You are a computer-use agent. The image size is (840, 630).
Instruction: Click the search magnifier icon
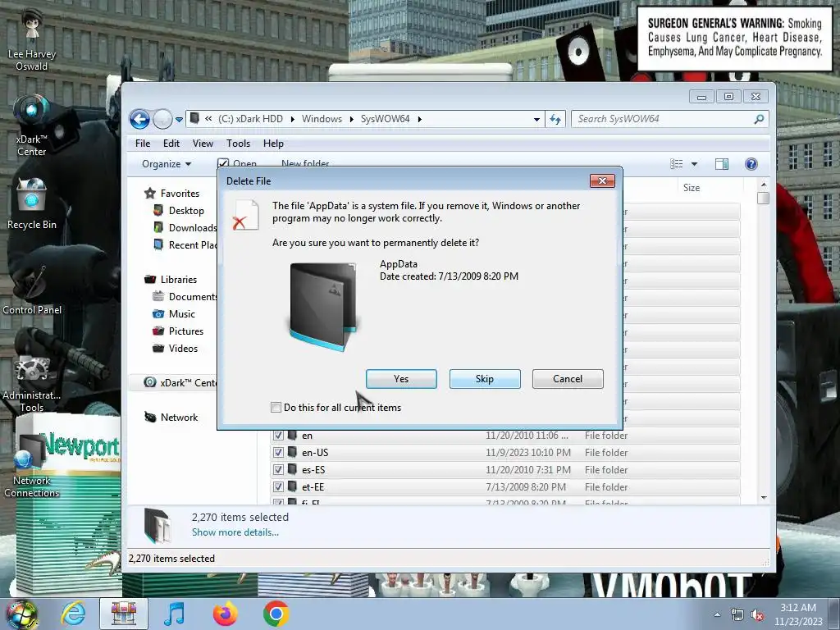click(x=759, y=119)
